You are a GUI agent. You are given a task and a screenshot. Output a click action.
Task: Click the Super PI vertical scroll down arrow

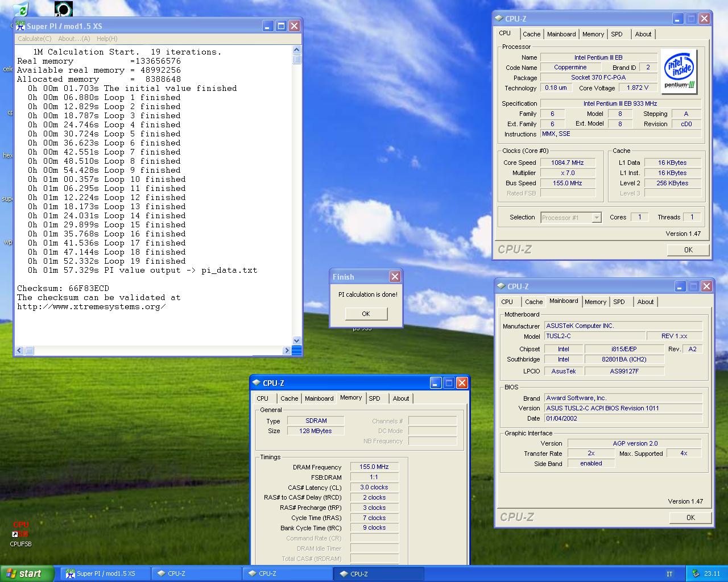[x=296, y=340]
